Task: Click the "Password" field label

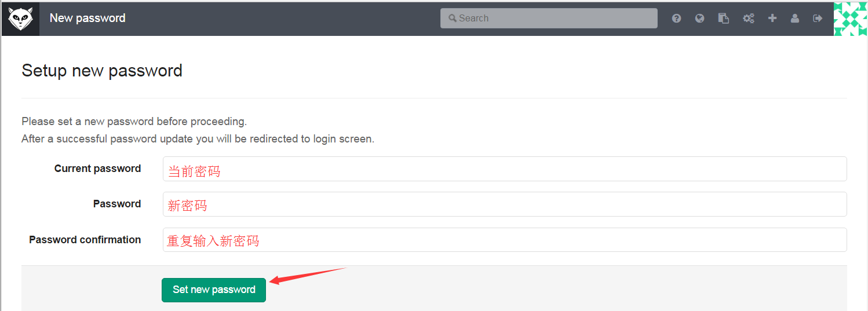Action: coord(117,204)
